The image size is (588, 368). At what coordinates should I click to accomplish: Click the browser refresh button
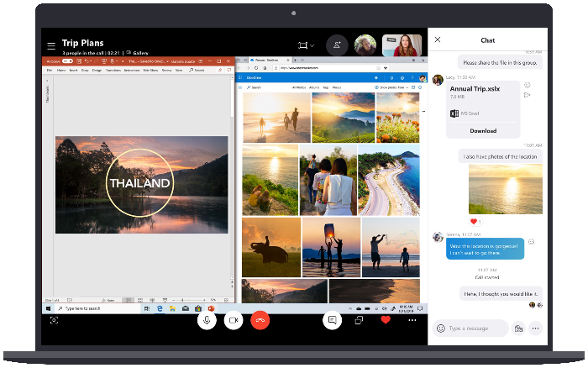tap(256, 68)
